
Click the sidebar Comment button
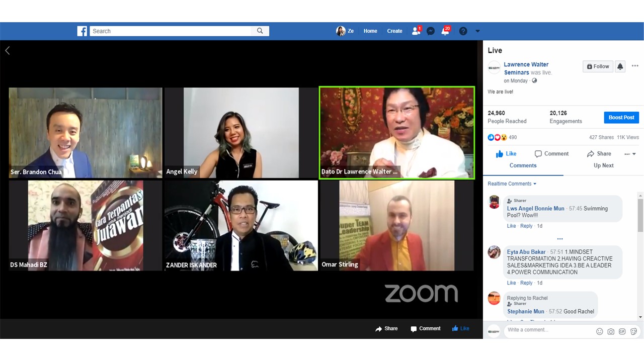tap(551, 154)
